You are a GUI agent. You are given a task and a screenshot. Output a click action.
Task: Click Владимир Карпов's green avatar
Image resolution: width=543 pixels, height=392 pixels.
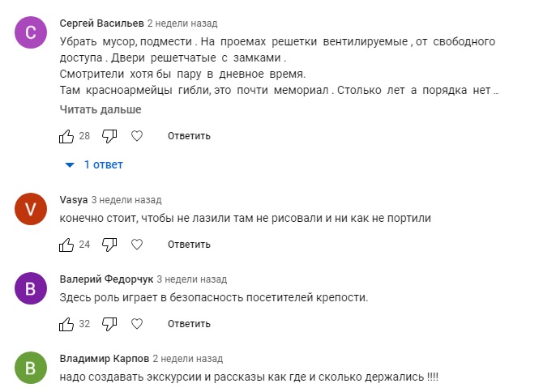(31, 369)
